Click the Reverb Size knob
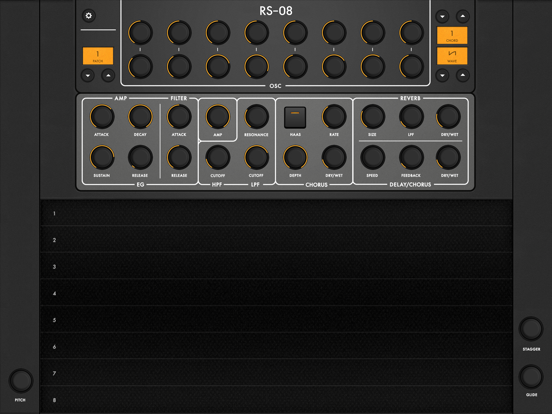The image size is (552, 414). coord(372,117)
